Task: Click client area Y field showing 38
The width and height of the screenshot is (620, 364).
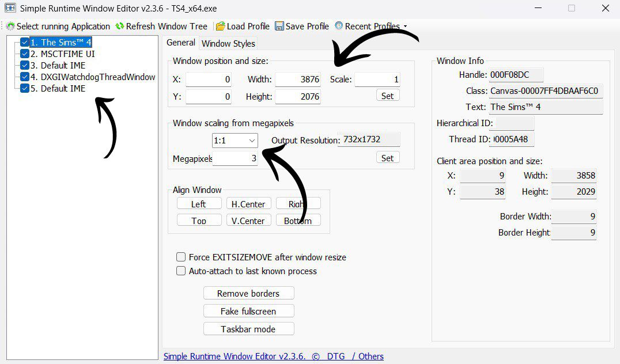Action: [483, 192]
